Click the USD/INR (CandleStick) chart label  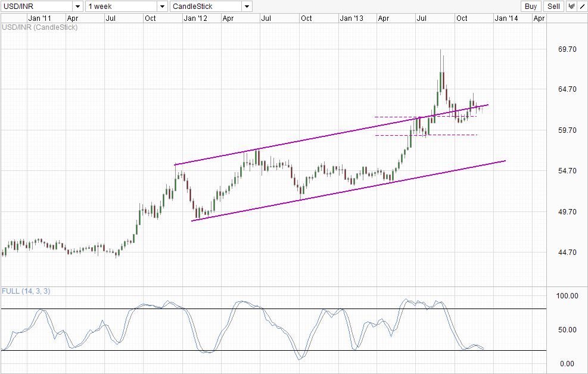[x=40, y=27]
